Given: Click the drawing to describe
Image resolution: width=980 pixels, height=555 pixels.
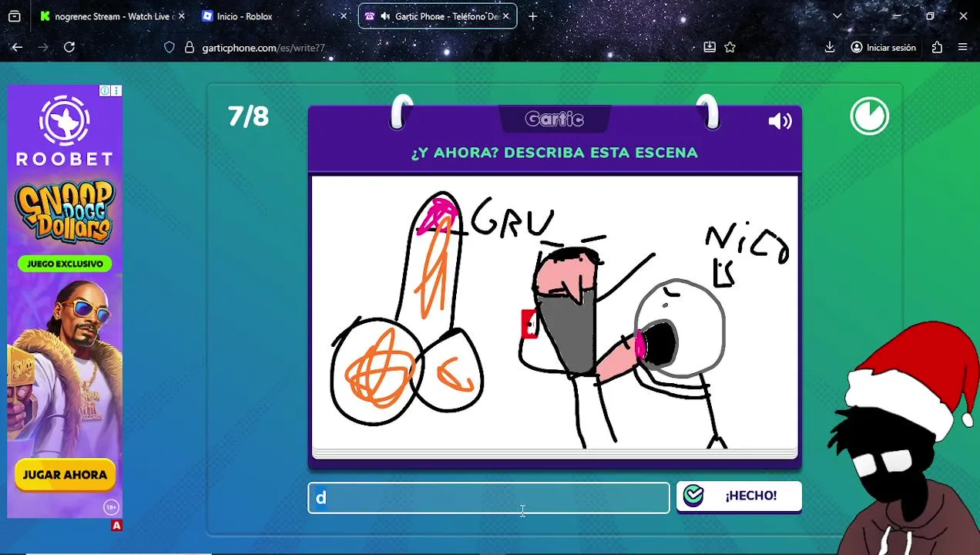Looking at the screenshot, I should coord(555,313).
